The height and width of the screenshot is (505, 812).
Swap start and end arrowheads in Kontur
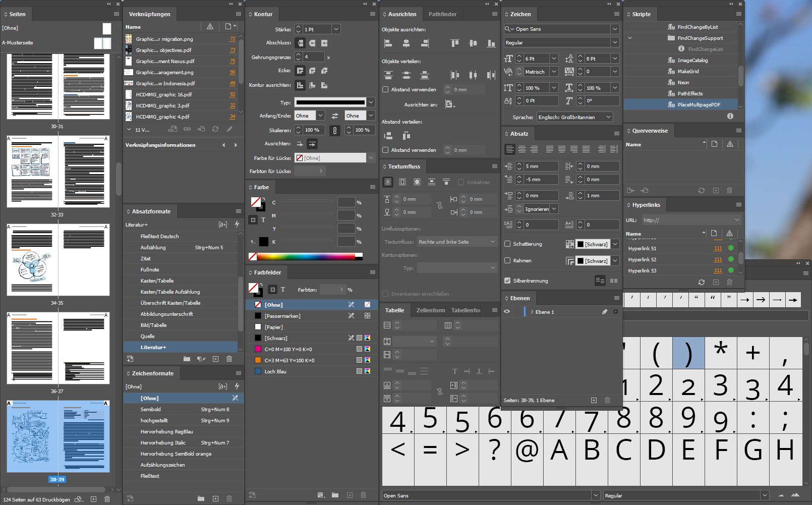(334, 116)
